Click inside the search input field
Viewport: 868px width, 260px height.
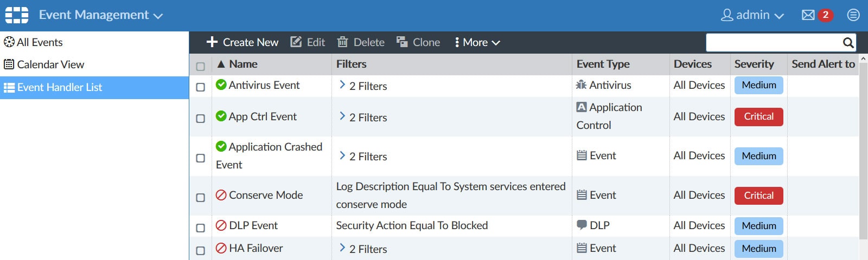click(x=773, y=43)
